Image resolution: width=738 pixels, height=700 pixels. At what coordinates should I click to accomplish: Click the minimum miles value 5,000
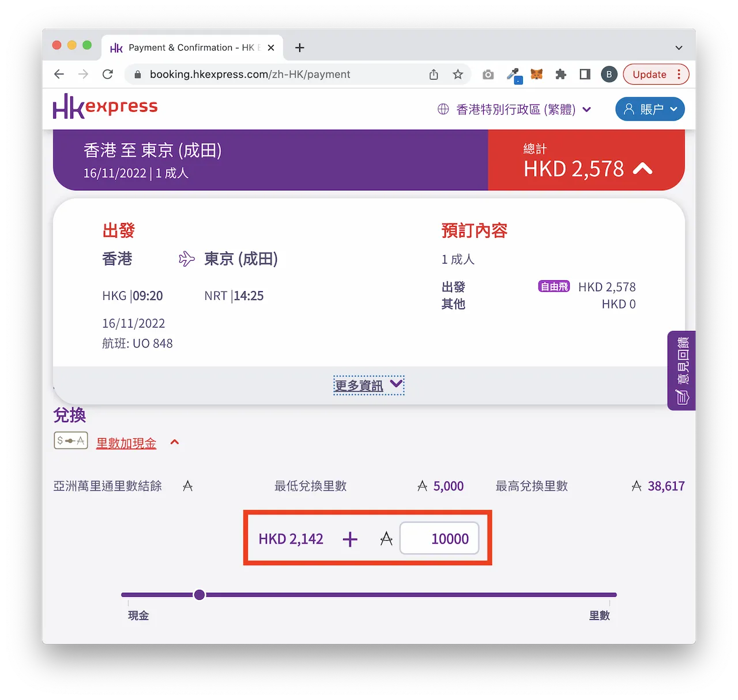[448, 486]
